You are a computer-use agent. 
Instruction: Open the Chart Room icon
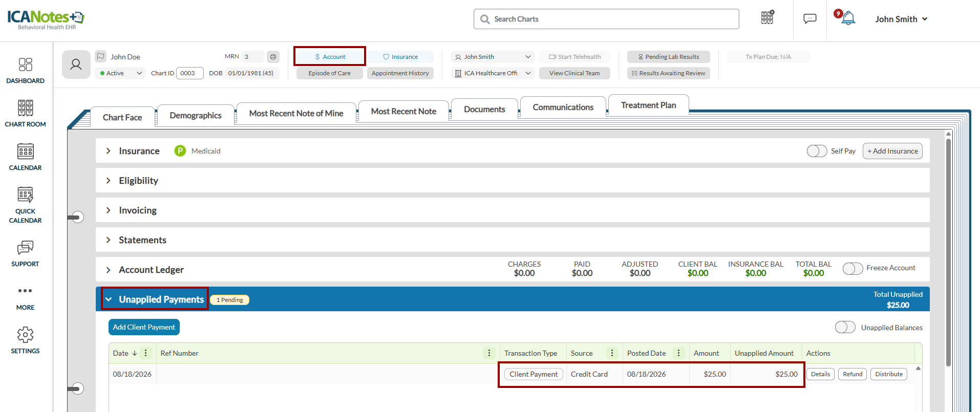(x=26, y=108)
